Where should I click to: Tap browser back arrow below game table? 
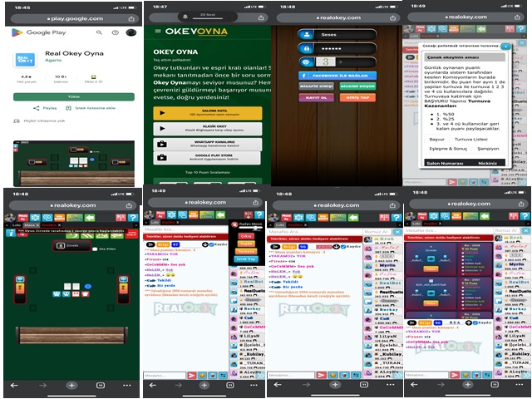pos(14,386)
